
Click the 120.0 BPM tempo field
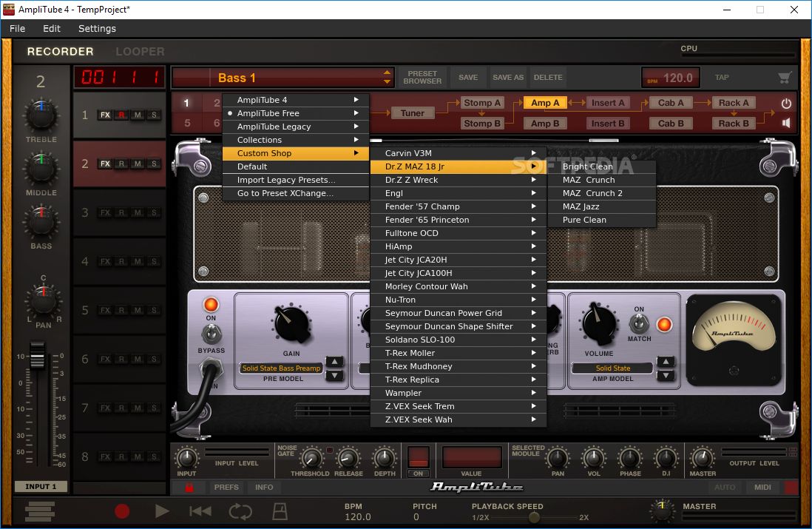point(671,78)
